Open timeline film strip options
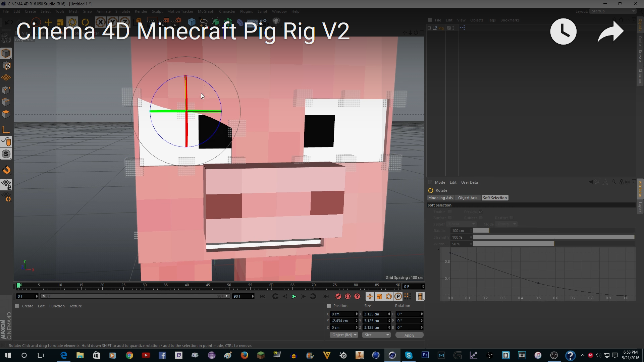 420,296
